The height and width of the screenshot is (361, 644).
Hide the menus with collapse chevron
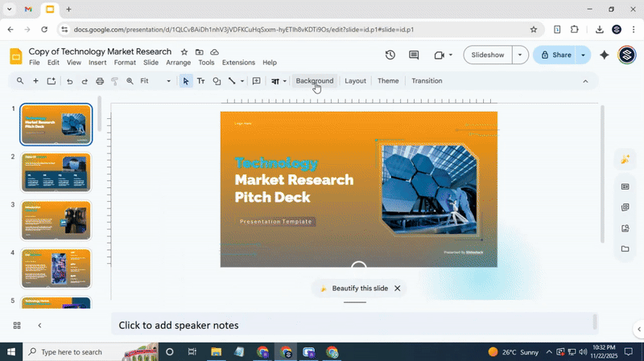tap(585, 81)
